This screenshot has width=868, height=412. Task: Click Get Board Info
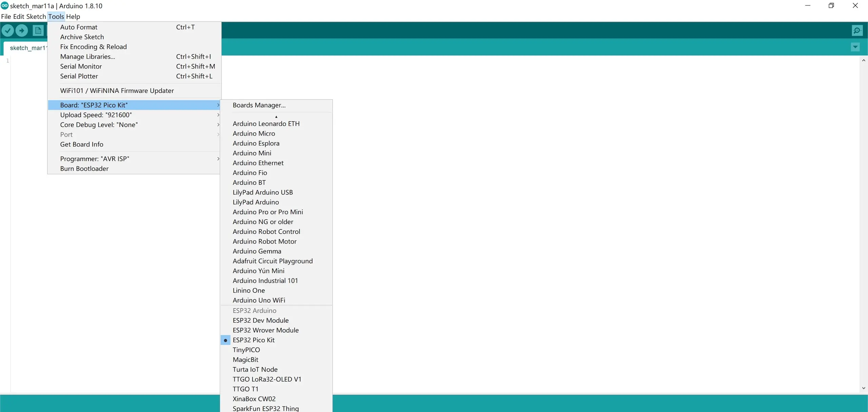point(134,144)
